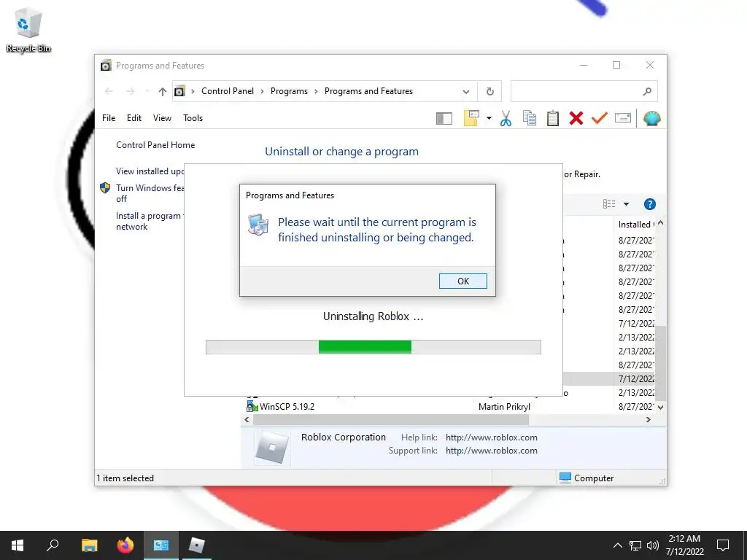Open the notification center icon
Screen dimensions: 747x560
click(723, 545)
